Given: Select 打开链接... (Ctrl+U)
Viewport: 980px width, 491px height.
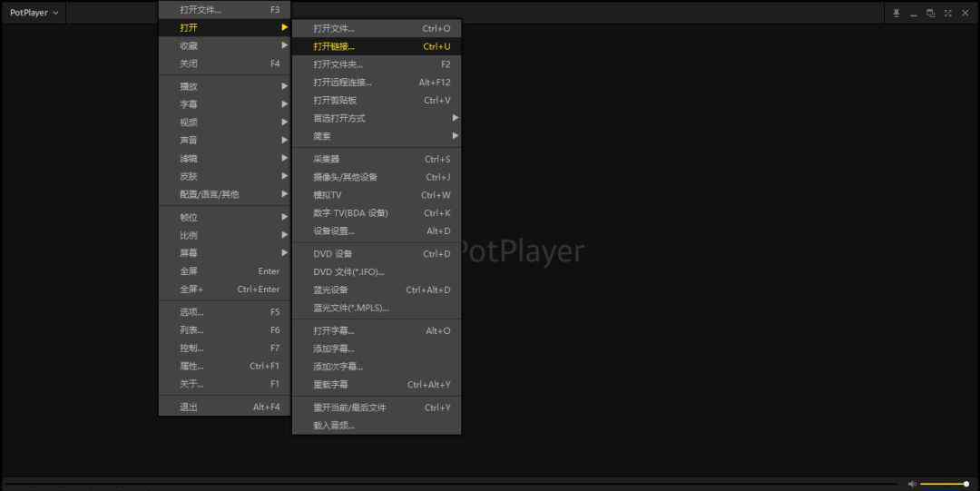Looking at the screenshot, I should (x=377, y=46).
